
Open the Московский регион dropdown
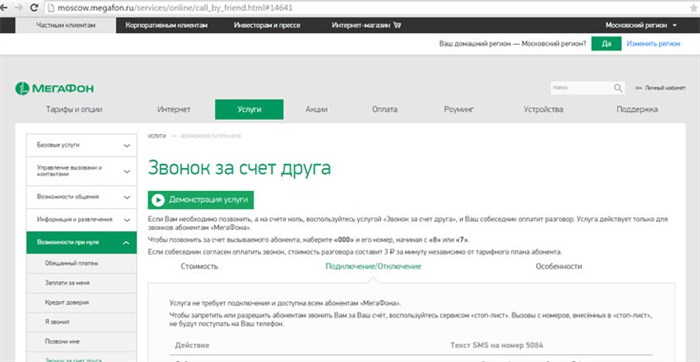(641, 25)
